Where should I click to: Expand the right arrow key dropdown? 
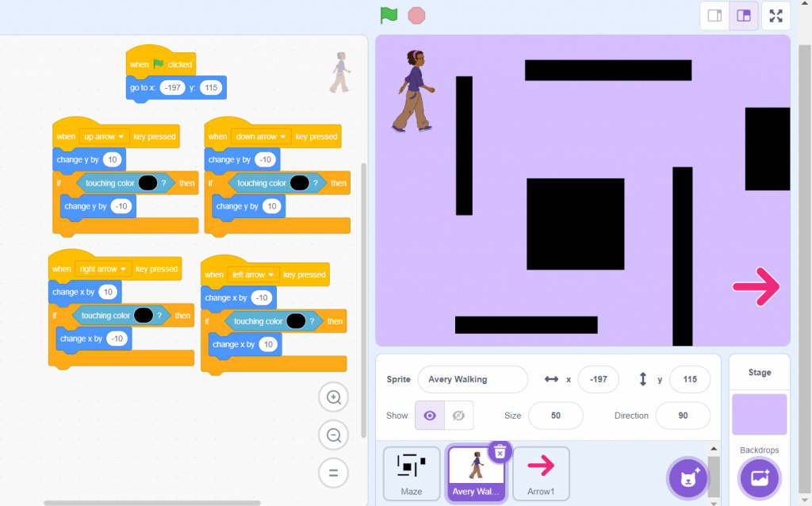(102, 270)
